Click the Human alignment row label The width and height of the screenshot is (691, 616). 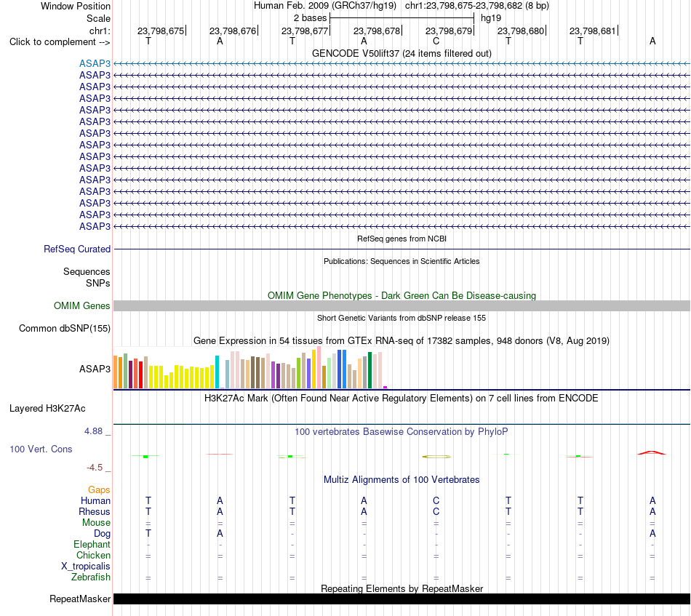click(x=95, y=501)
